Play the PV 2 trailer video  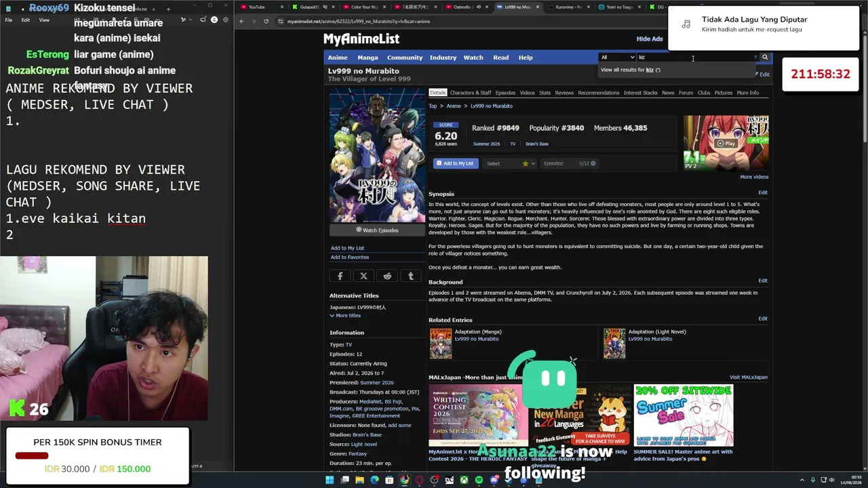click(726, 144)
